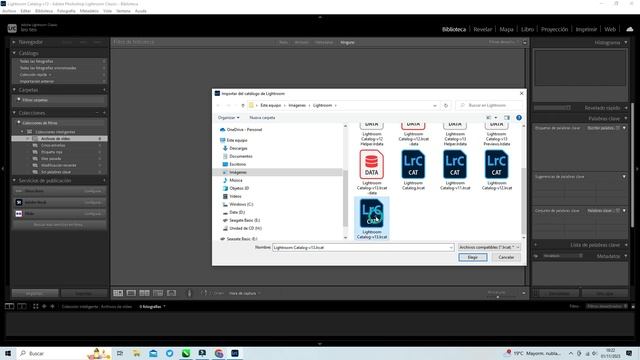640x360 pixels.
Task: Click the filmstrip grid shortcut icon
Action: pos(36,306)
